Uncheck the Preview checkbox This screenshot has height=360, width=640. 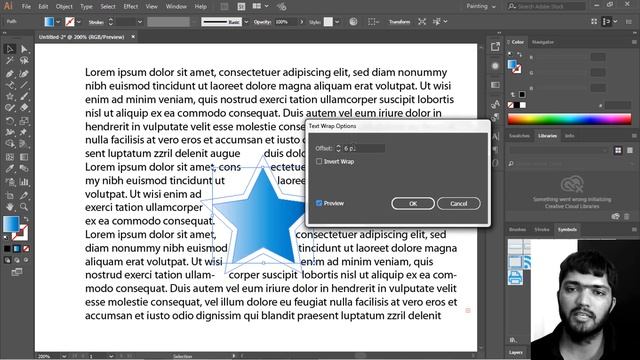pyautogui.click(x=319, y=203)
